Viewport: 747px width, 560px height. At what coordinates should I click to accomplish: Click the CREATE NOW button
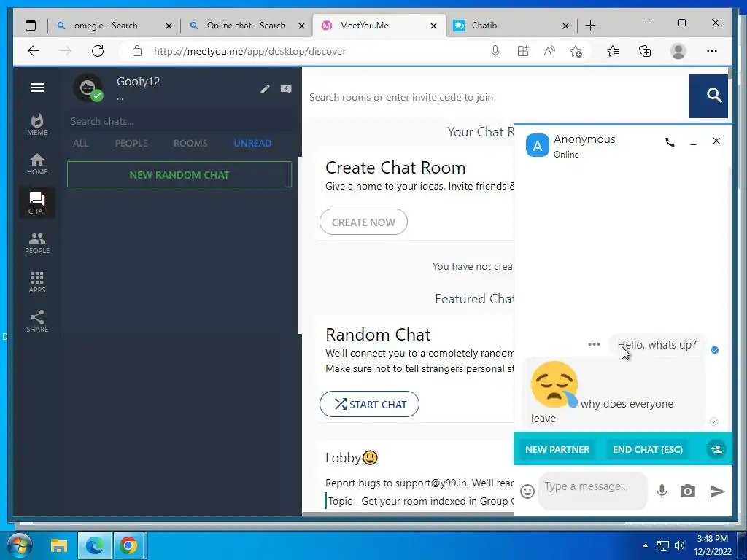(x=363, y=222)
